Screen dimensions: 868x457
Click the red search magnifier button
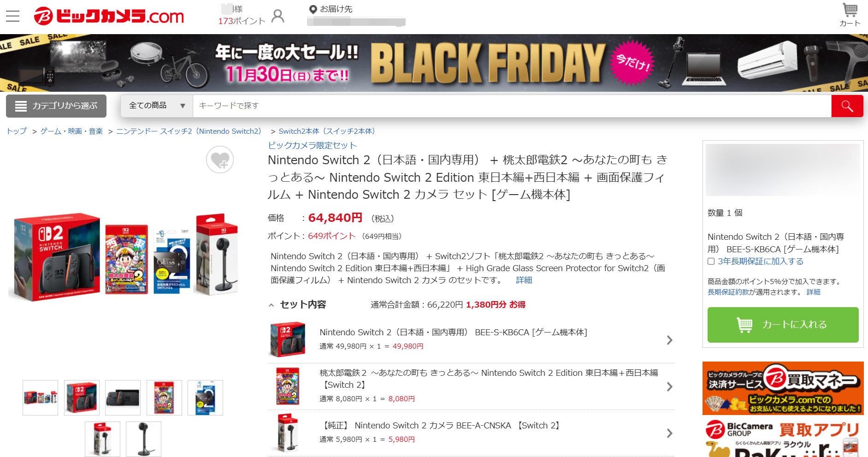[847, 106]
